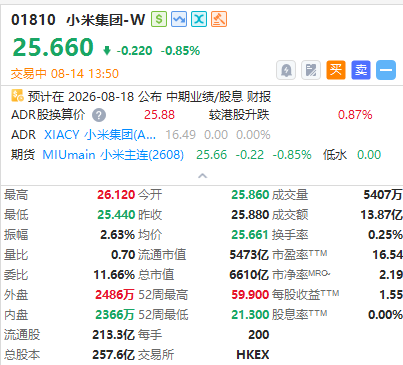The height and width of the screenshot is (365, 403).
Task: Click the blue chart trend icon
Action: tap(179, 19)
